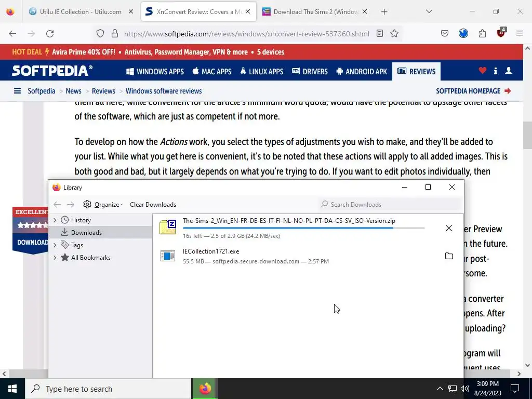Image resolution: width=532 pixels, height=399 pixels.
Task: Click the Sims 2 download progress bar
Action: 303,229
